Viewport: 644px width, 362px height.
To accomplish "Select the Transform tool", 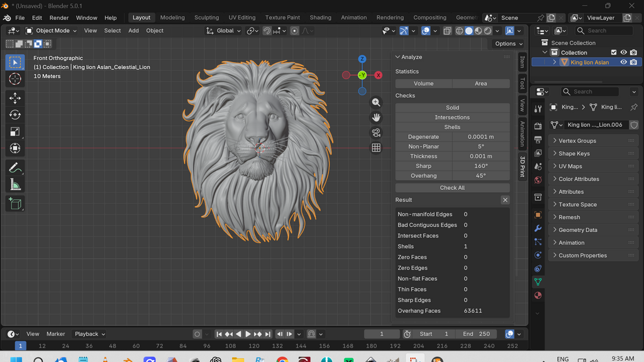I will [x=15, y=148].
